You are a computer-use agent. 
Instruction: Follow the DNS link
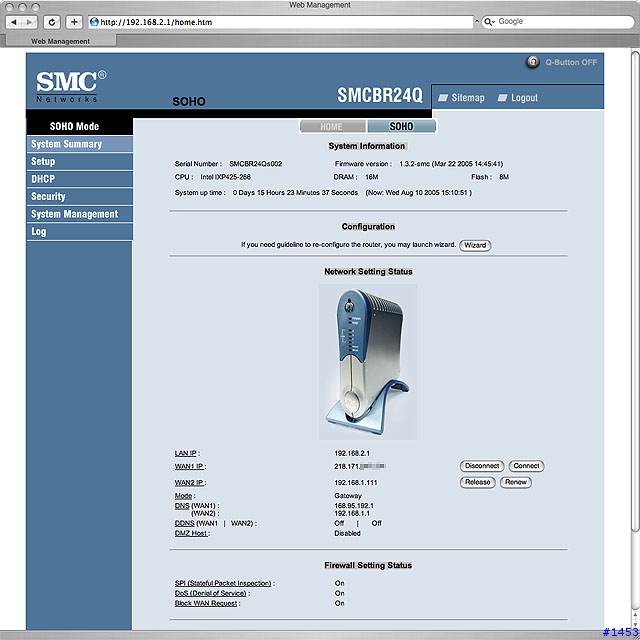(182, 506)
